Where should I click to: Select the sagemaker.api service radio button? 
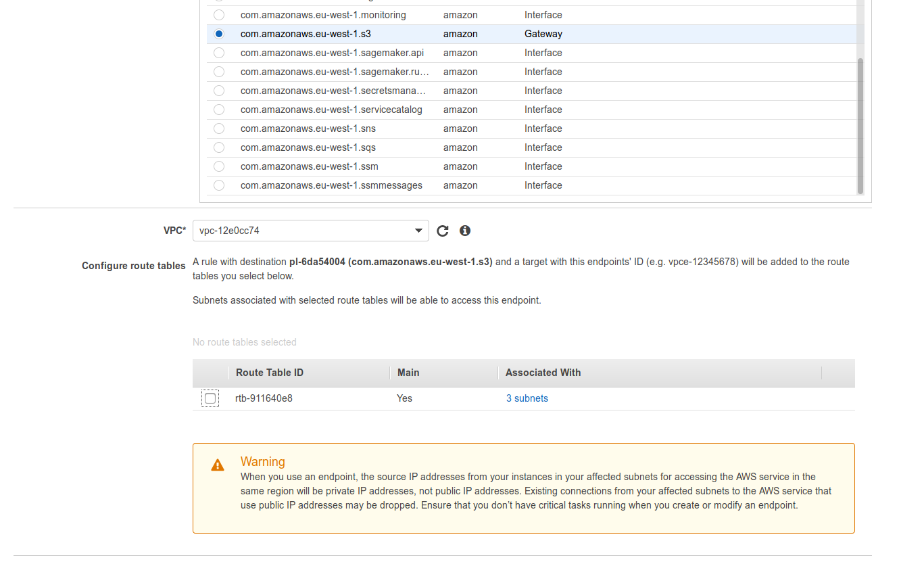(x=218, y=52)
